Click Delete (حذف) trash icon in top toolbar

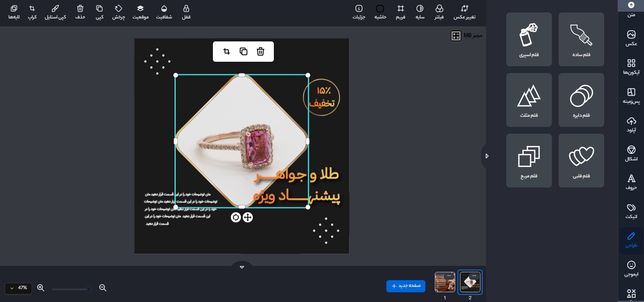(x=80, y=12)
